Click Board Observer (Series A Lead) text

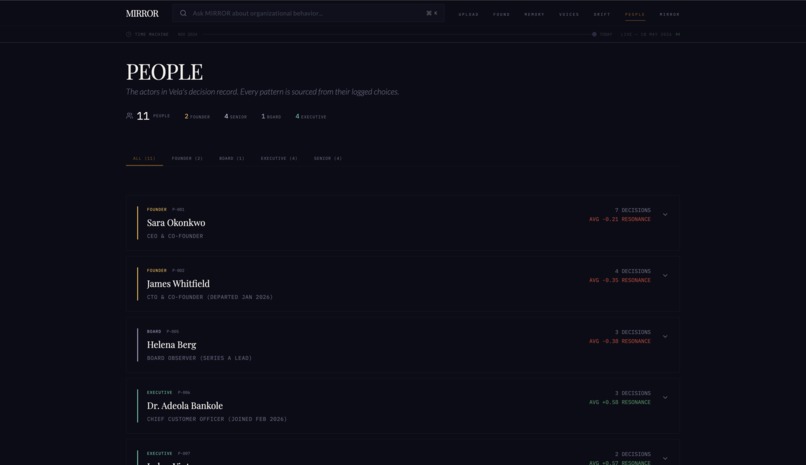199,358
